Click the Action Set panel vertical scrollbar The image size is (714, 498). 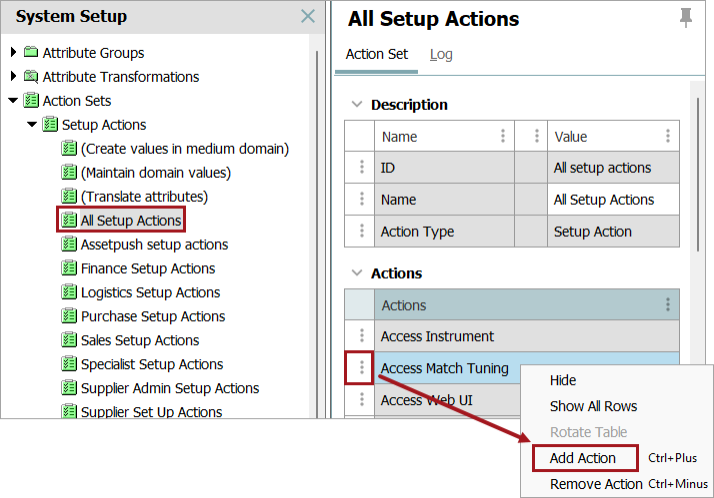pos(697,174)
